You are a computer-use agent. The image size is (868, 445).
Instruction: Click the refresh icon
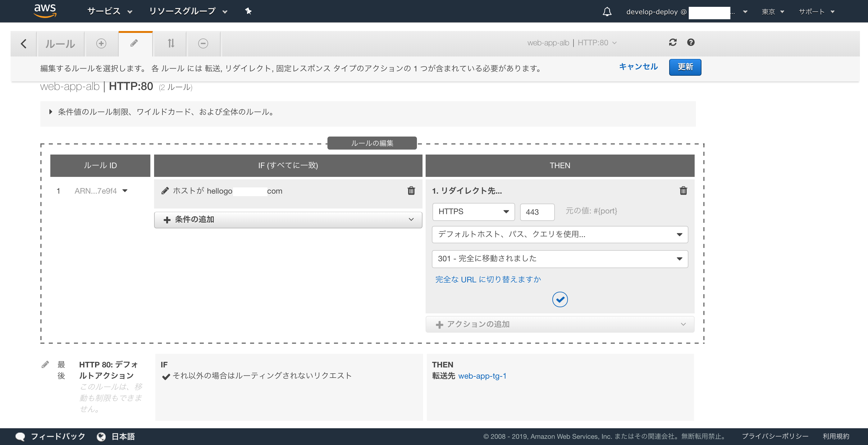click(673, 43)
